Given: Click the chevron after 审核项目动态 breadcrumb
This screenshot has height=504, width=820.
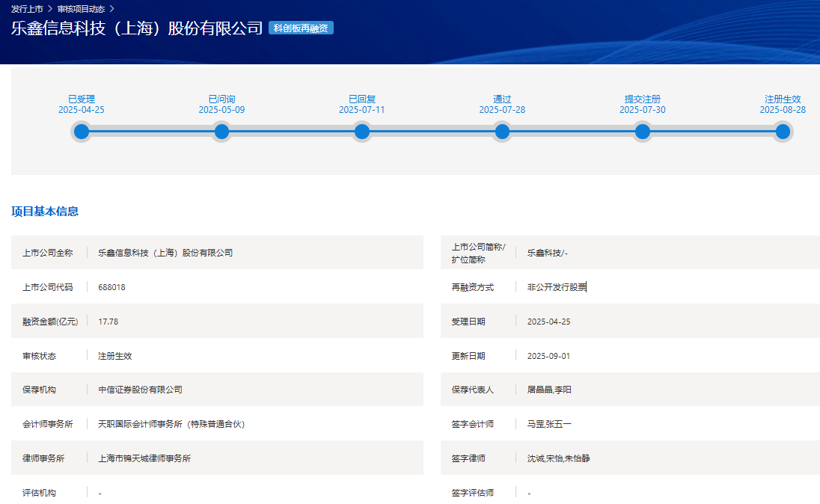Looking at the screenshot, I should (112, 9).
